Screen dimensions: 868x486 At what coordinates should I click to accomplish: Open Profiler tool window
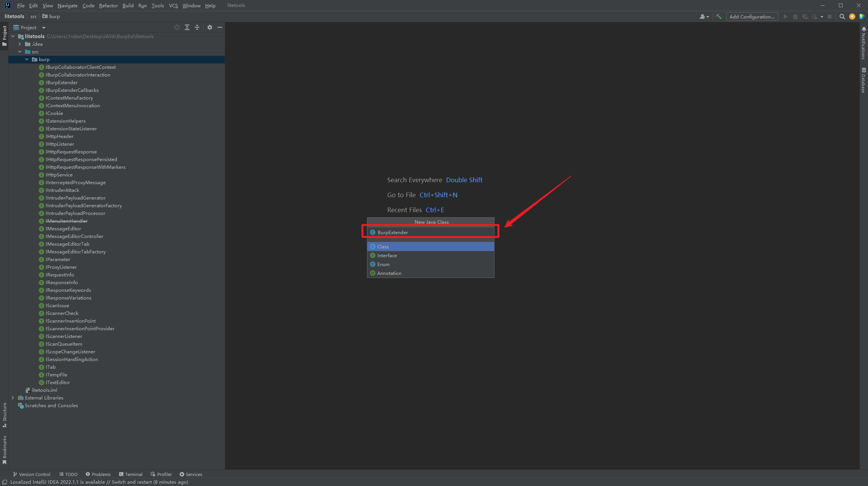click(161, 474)
